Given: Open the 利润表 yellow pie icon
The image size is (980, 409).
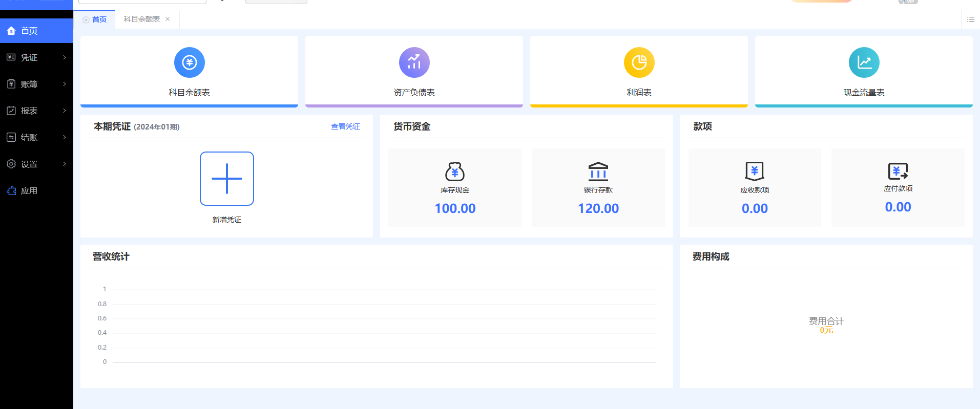Looking at the screenshot, I should click(x=639, y=62).
